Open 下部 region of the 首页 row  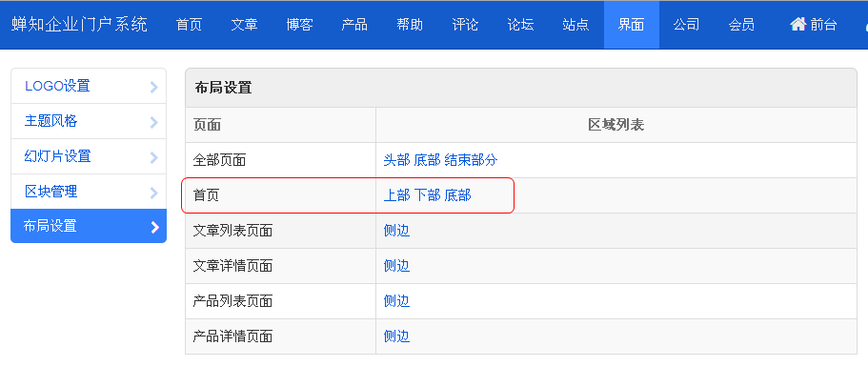(x=428, y=195)
